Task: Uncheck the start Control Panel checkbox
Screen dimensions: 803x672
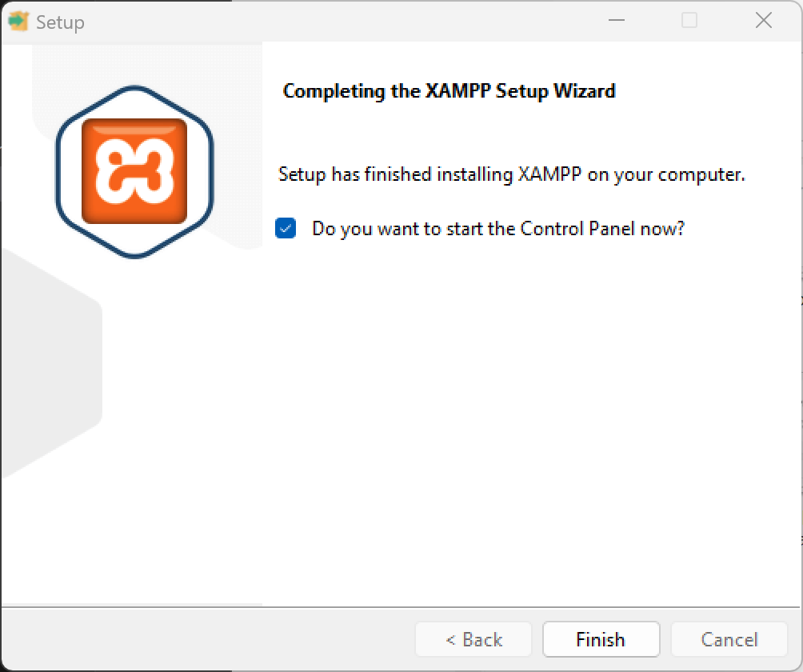Action: 286,228
